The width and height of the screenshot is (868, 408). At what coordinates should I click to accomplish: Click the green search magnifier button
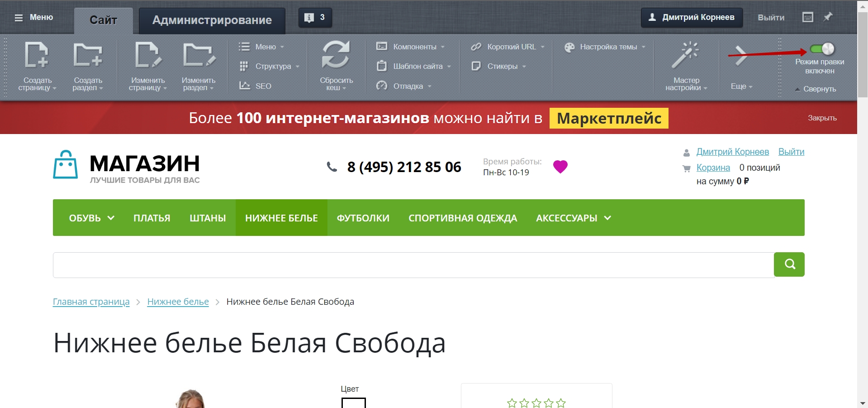point(789,264)
